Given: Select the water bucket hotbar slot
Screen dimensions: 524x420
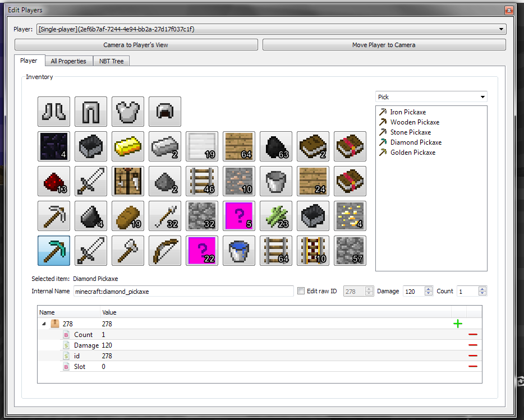Looking at the screenshot, I should point(239,251).
